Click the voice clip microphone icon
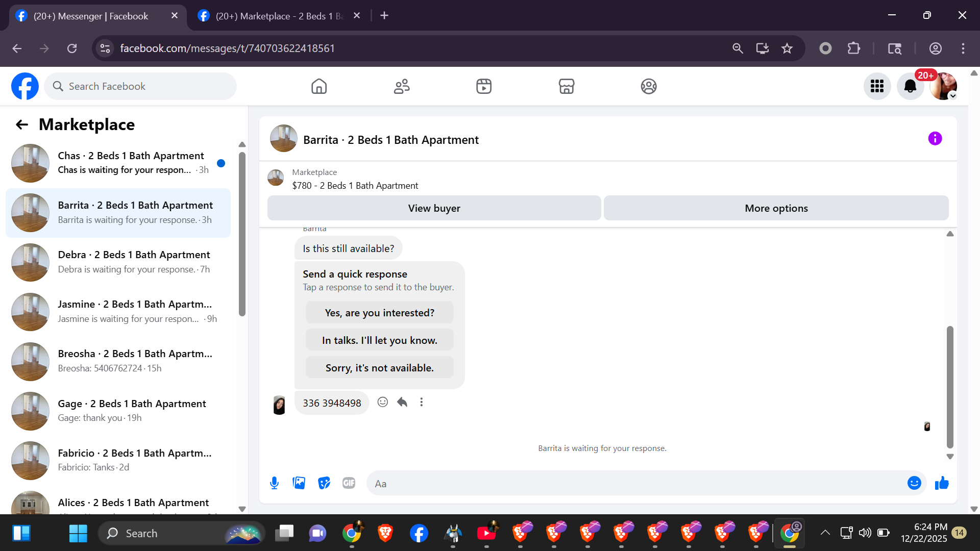This screenshot has width=980, height=551. click(x=274, y=483)
